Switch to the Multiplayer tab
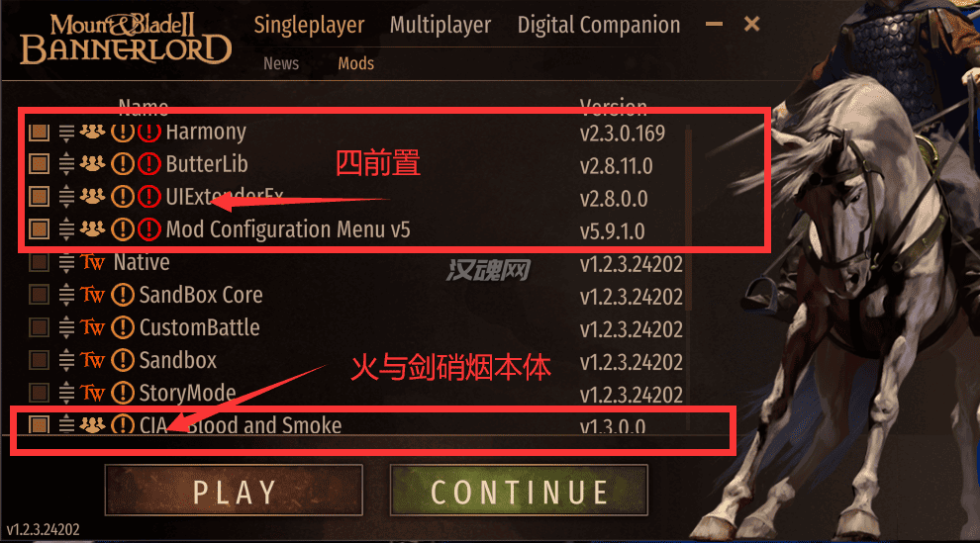 [441, 25]
